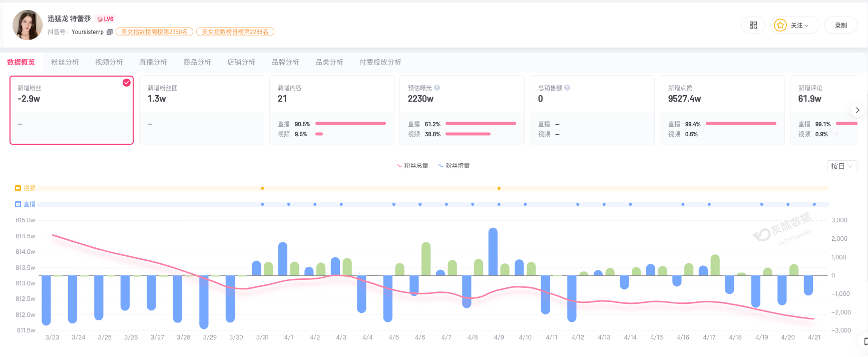This screenshot has height=357, width=868.
Task: Click the tall blue bar at 4/9
Action: pyautogui.click(x=493, y=252)
